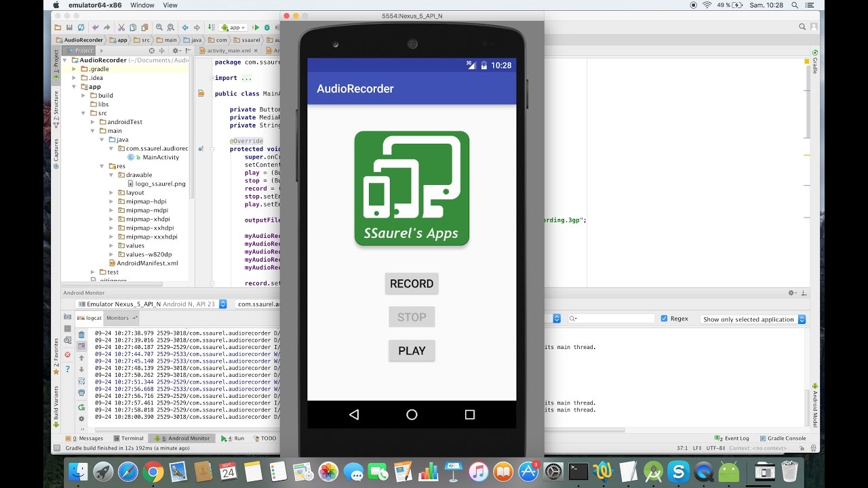Open the Terminal tool window tab

(128, 439)
